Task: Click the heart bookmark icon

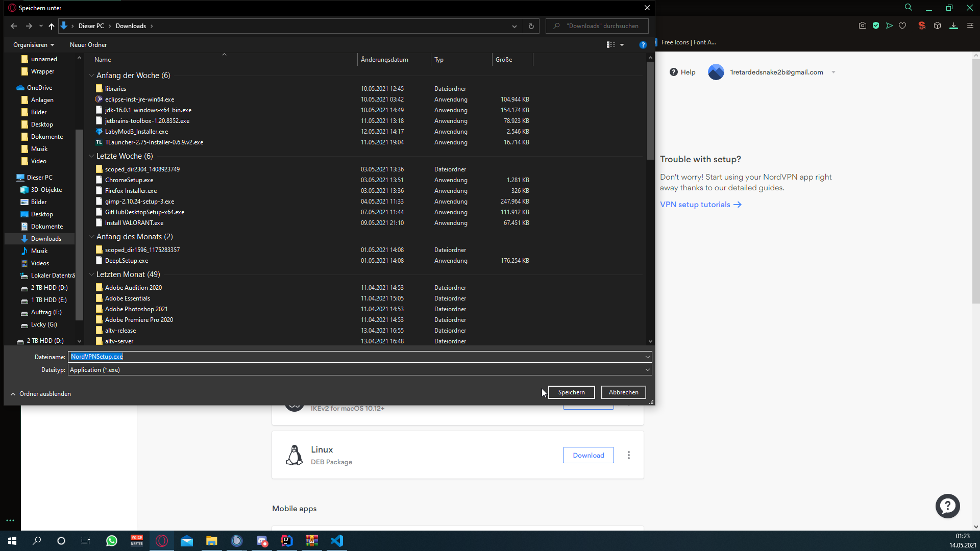Action: (902, 26)
